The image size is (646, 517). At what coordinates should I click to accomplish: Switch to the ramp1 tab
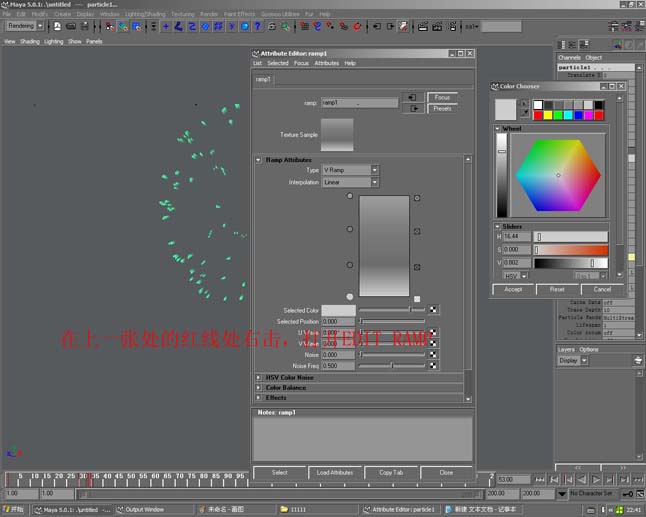(x=263, y=79)
